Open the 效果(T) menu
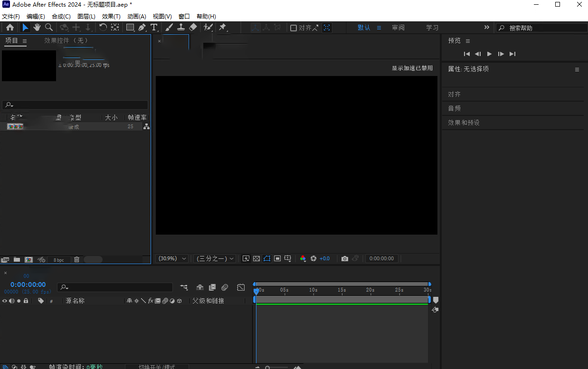The image size is (588, 369). click(111, 16)
